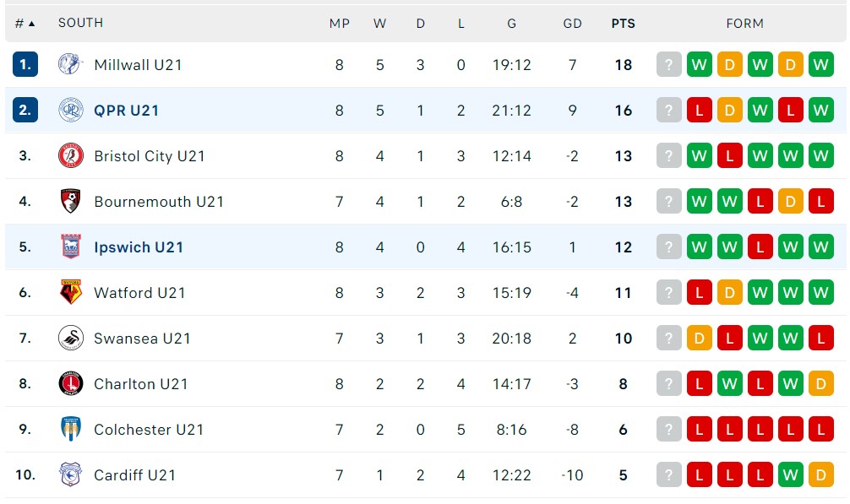
Task: Sort standings by GD column header
Action: (x=572, y=24)
